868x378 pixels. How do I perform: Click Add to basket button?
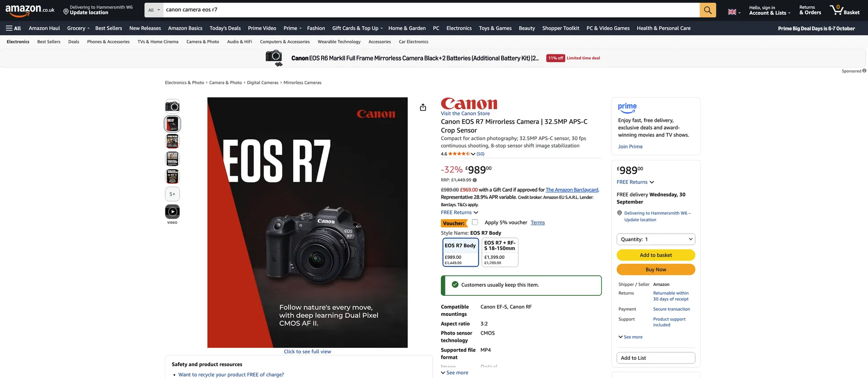(x=656, y=255)
